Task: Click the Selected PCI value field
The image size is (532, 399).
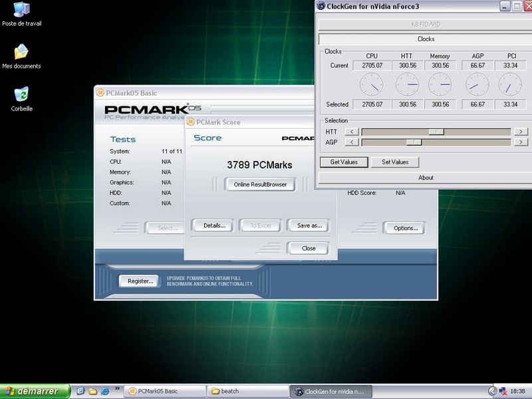Action: [x=510, y=104]
